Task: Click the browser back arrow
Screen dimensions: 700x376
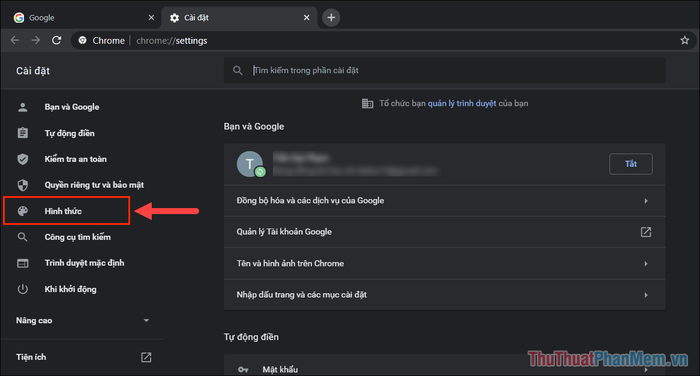Action: click(x=15, y=41)
